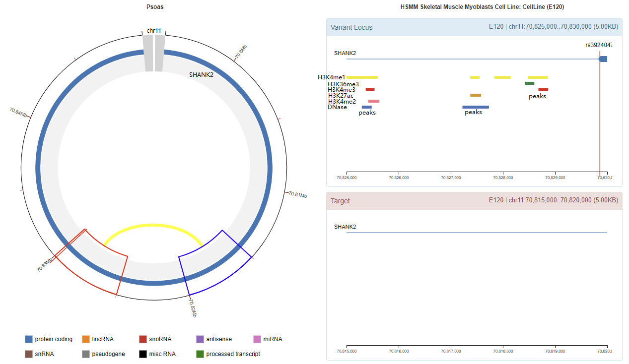Screen dimensions: 629x364
Task: Click the leftmost H3K4me1 yellow peak bar
Action: pos(362,77)
